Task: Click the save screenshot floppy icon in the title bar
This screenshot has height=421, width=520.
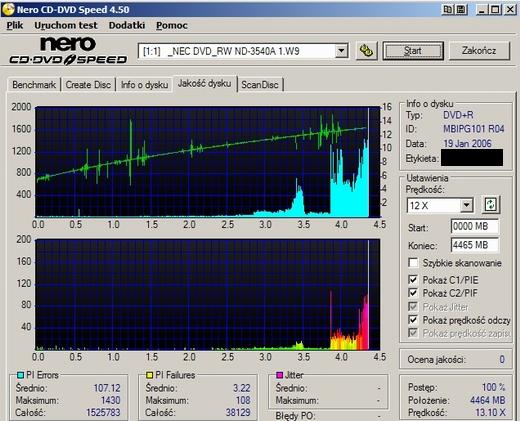Action: point(461,9)
